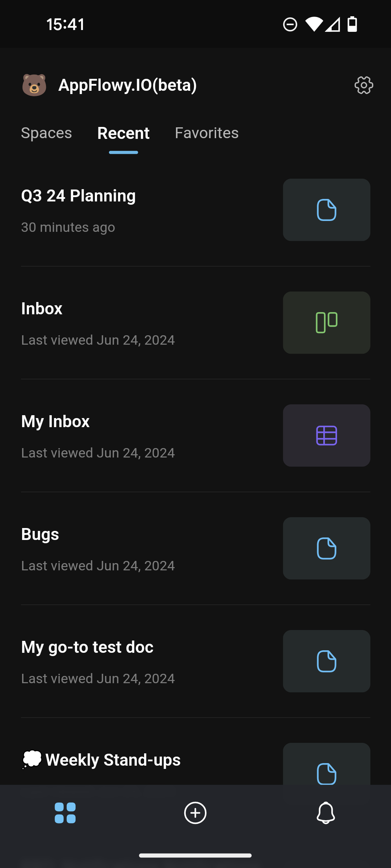Open the Q3 24 Planning title
The width and height of the screenshot is (391, 868).
coord(79,196)
